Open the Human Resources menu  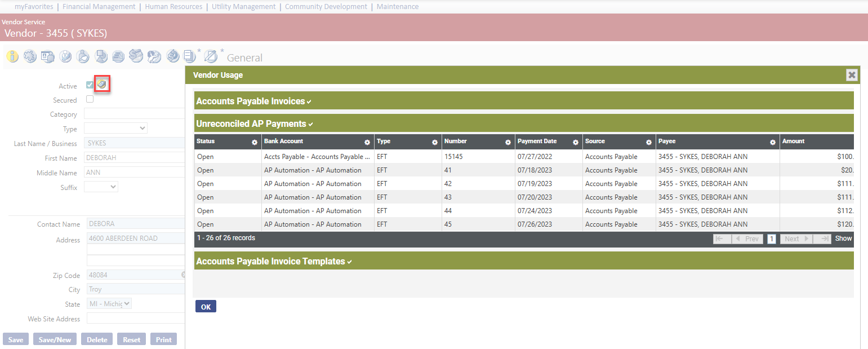pos(173,7)
